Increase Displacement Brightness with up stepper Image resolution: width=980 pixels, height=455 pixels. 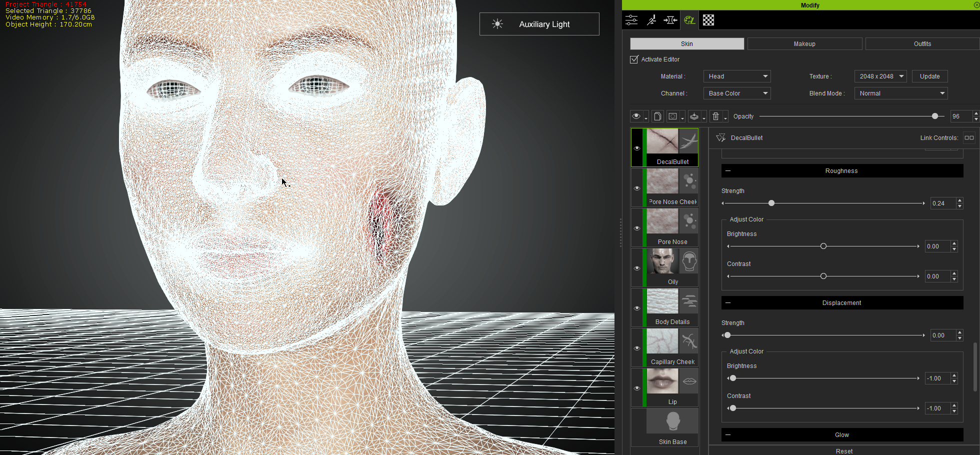tap(954, 375)
